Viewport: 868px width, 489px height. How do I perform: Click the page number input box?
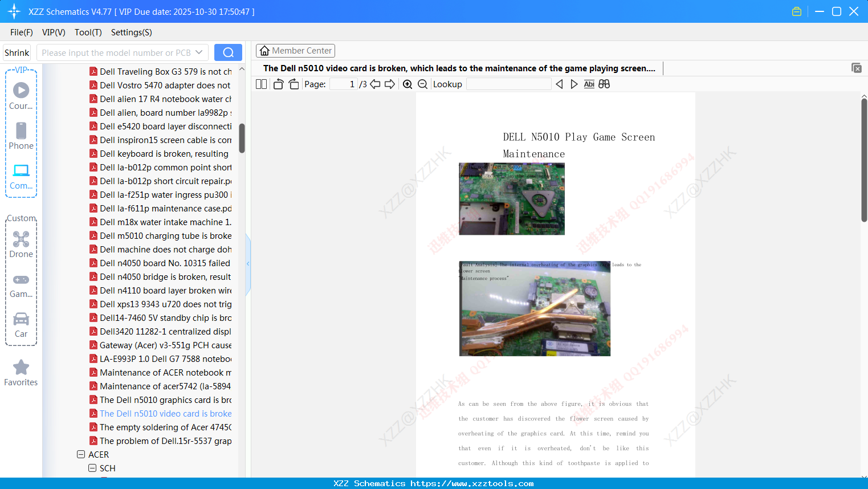pyautogui.click(x=344, y=84)
